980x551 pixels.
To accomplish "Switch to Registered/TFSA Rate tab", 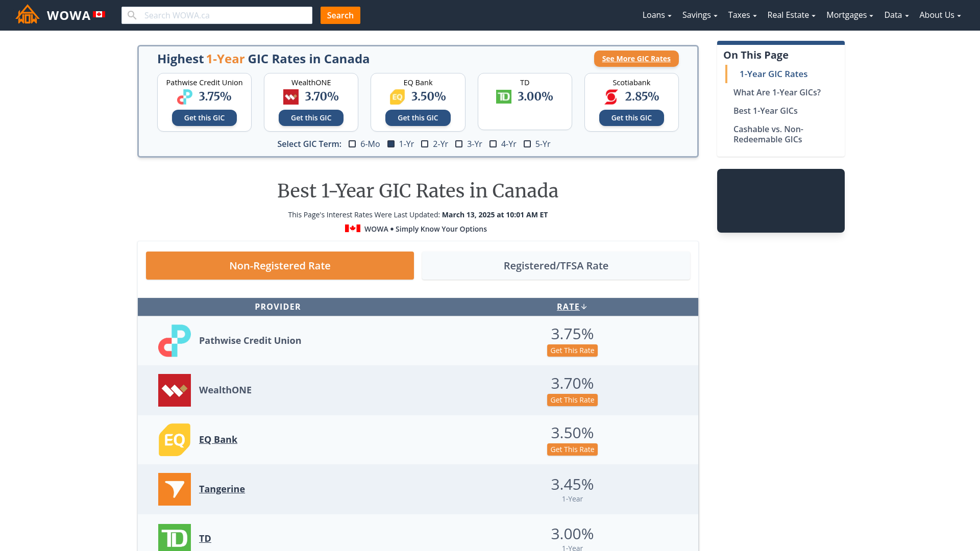I will (556, 265).
